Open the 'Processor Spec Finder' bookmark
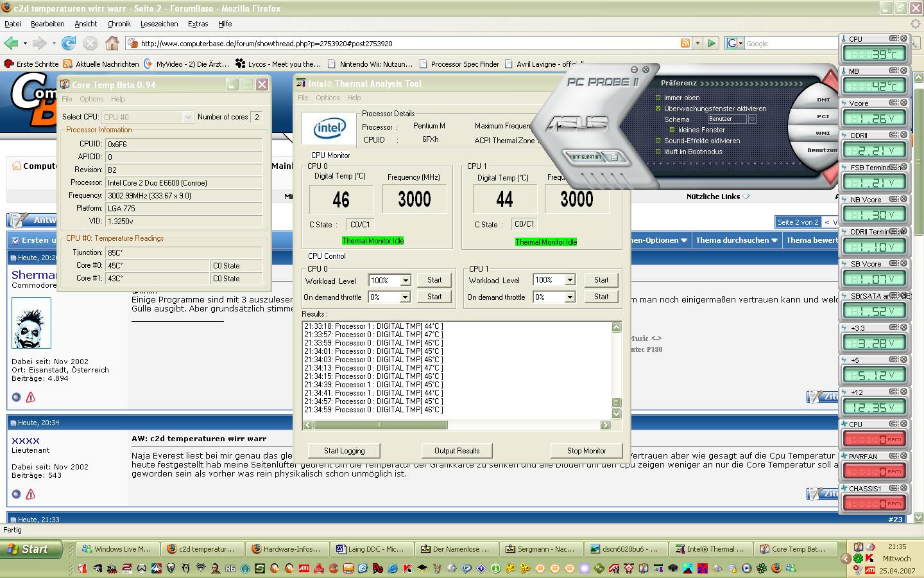The height and width of the screenshot is (578, 924). (459, 64)
